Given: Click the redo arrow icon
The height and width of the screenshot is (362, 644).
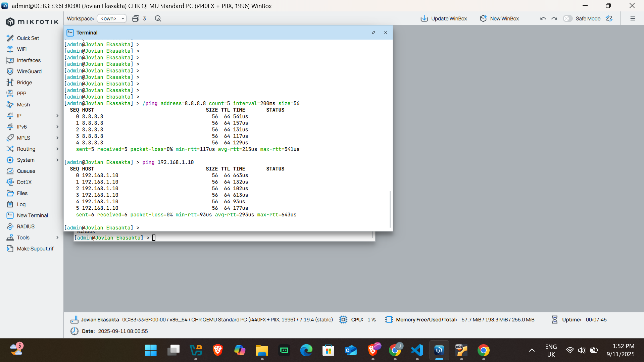Looking at the screenshot, I should click(x=554, y=18).
